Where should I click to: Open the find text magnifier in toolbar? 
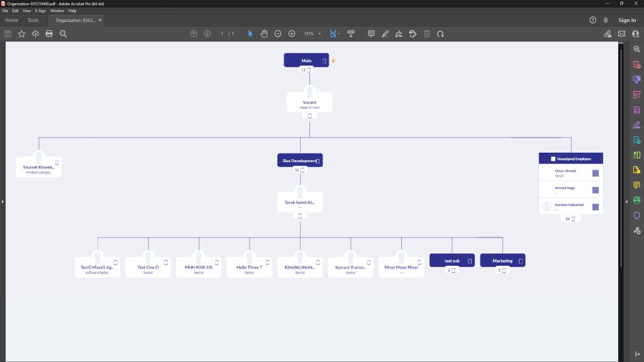pos(64,34)
